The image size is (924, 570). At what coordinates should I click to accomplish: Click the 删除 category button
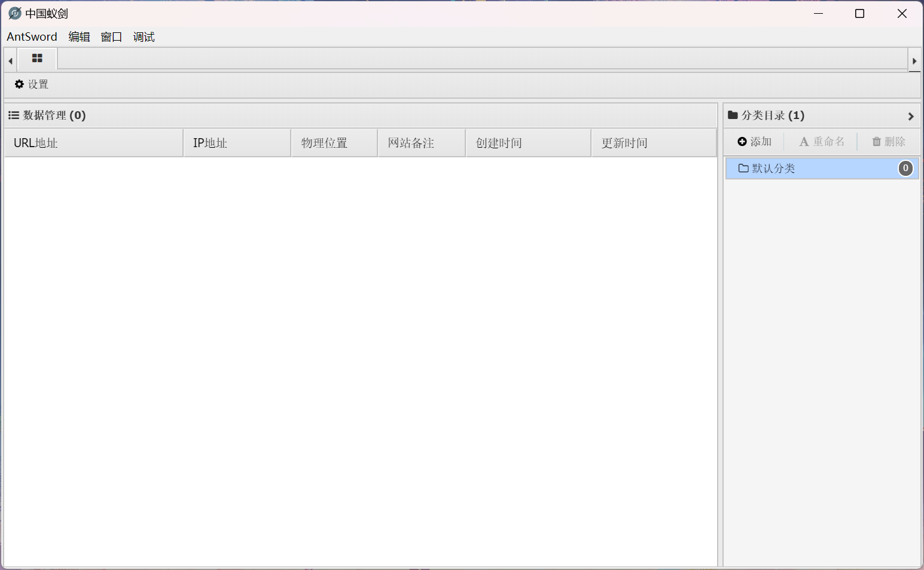(x=889, y=142)
